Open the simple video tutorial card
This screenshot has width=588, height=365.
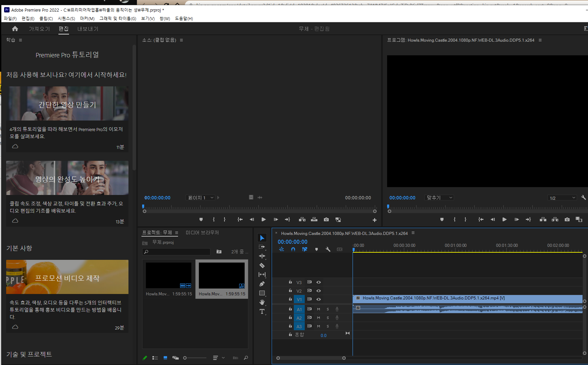67,119
